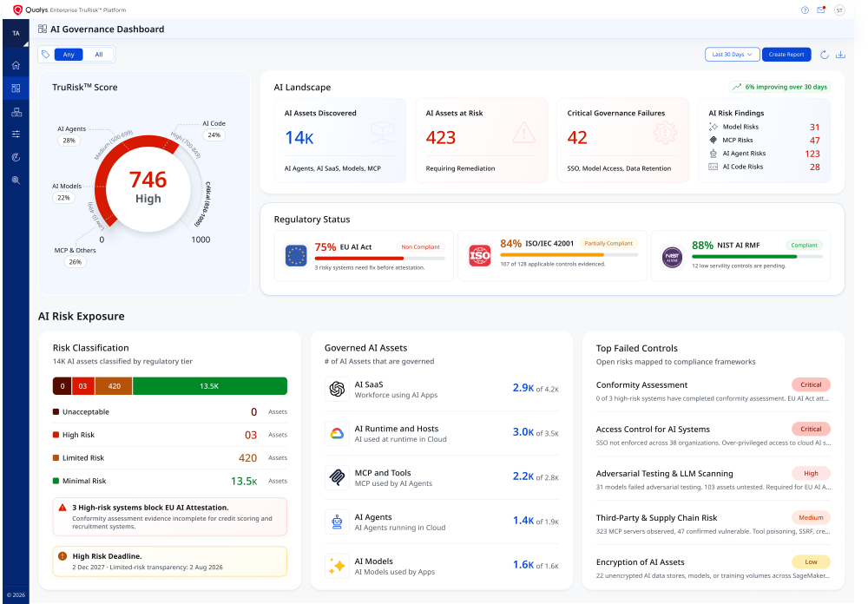Open the AI Assets at Risk card

(x=482, y=141)
